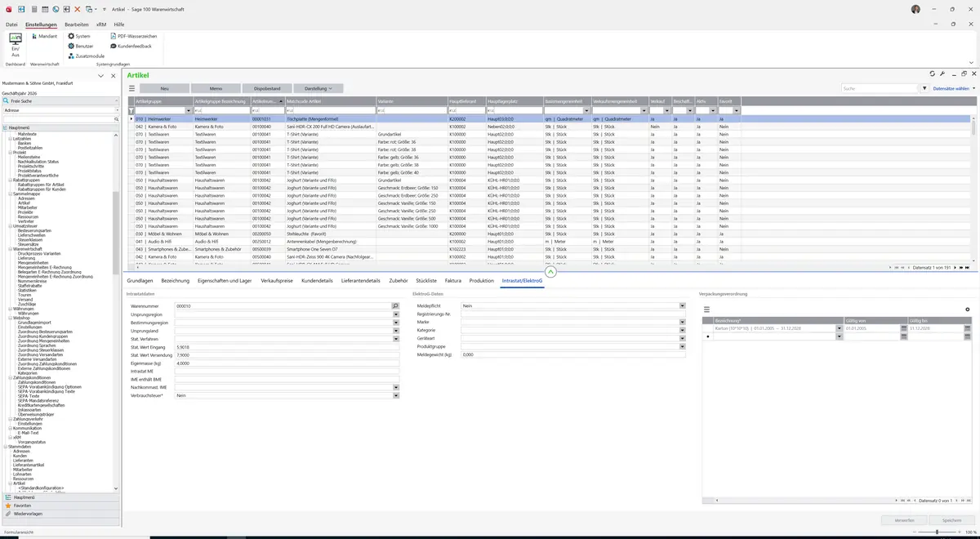Open the Wiedervorlagen panel section
The height and width of the screenshot is (539, 980).
[60, 514]
